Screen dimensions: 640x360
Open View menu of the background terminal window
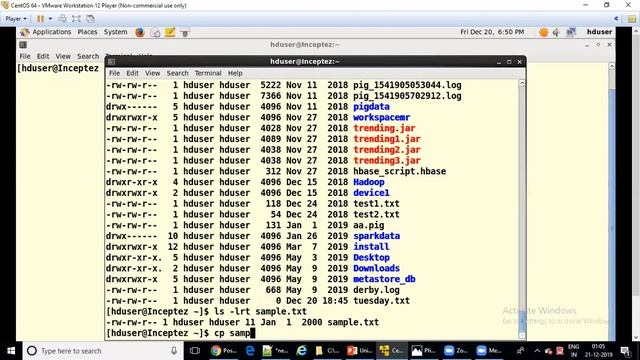click(x=63, y=56)
